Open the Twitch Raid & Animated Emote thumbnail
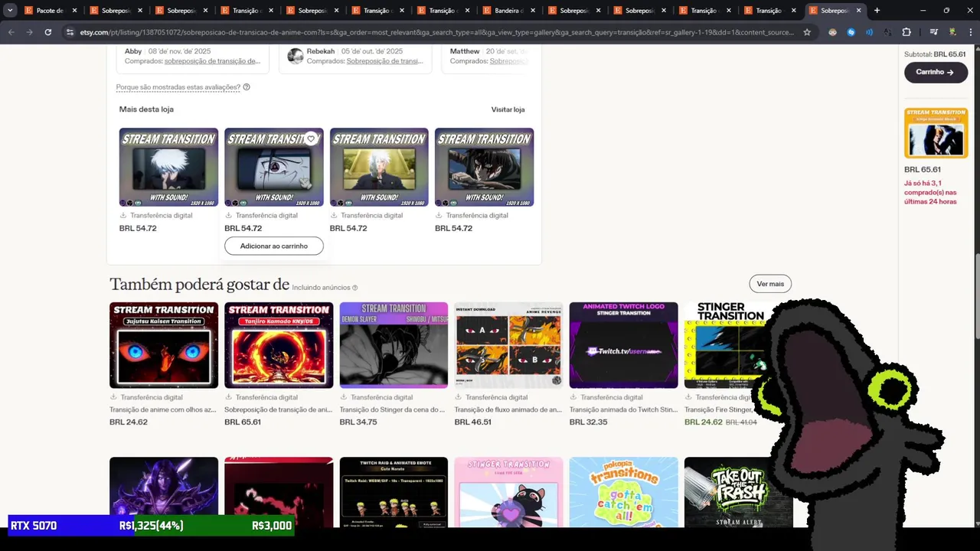The height and width of the screenshot is (551, 980). (x=394, y=492)
